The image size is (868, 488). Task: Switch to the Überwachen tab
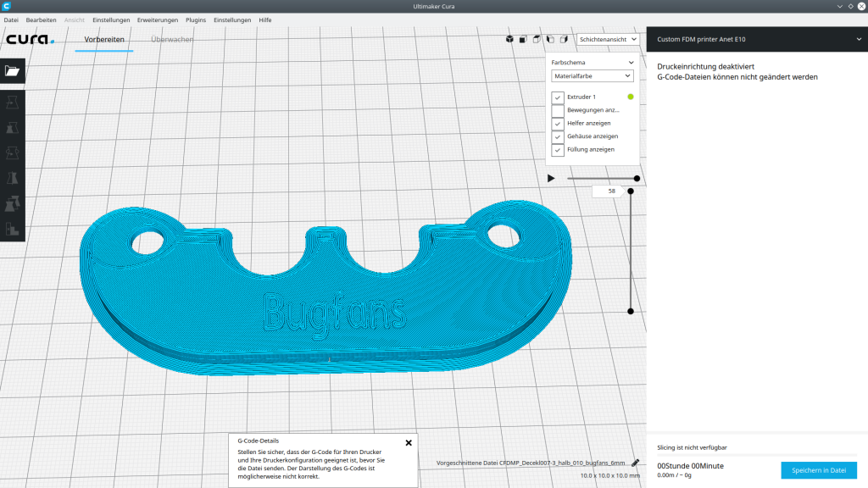click(x=172, y=39)
